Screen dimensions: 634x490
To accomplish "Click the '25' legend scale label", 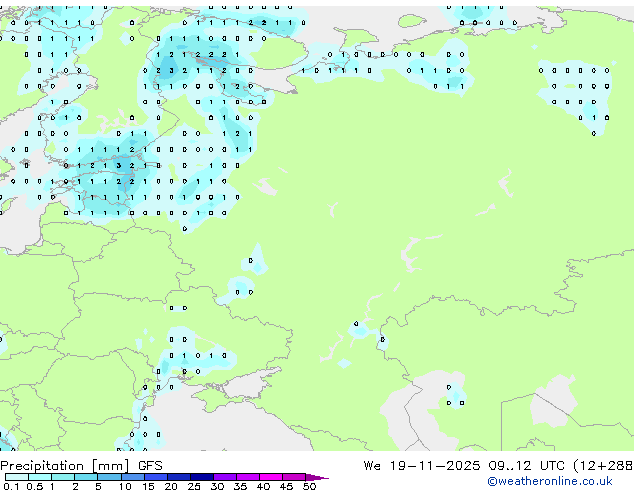I will 194,486.
